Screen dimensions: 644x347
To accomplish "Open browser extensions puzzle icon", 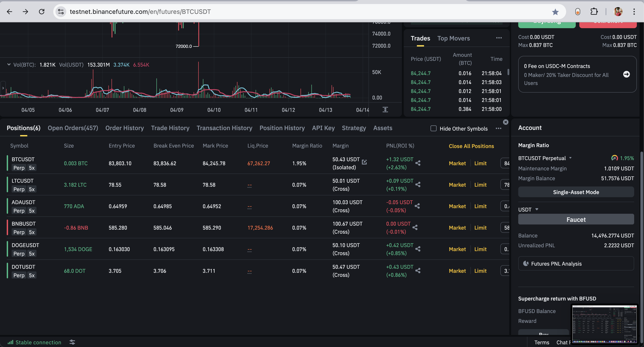I will (594, 12).
